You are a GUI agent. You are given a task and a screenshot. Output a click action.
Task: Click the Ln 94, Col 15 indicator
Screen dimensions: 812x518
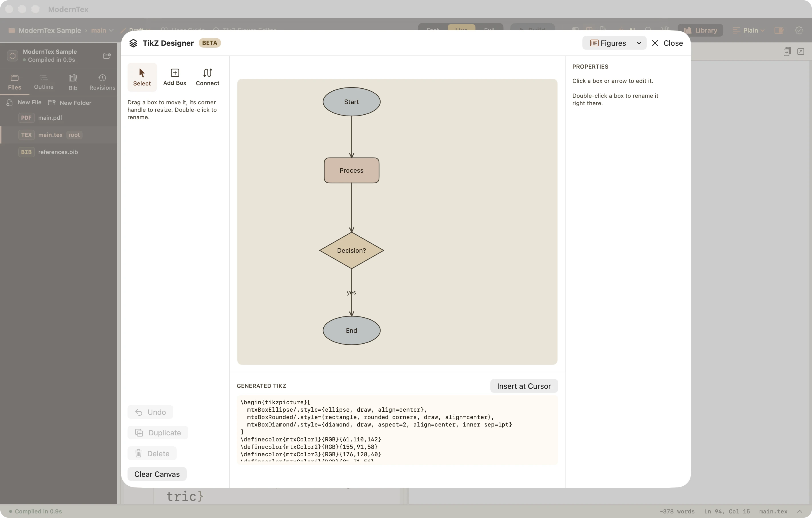727,511
